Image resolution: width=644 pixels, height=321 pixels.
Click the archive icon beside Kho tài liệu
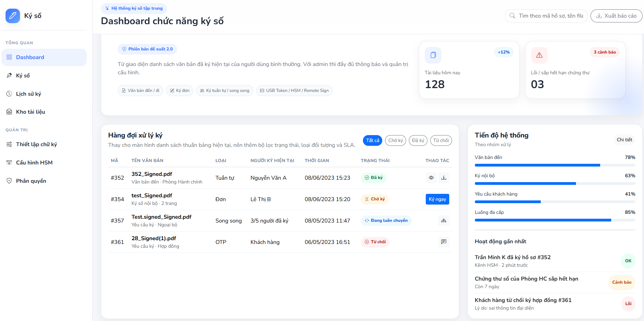9,112
